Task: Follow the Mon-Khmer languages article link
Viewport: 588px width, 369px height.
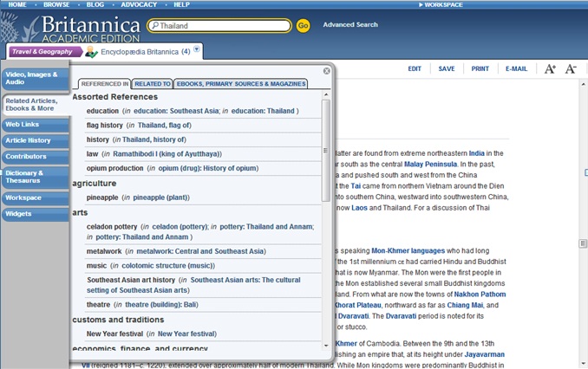Action: tap(408, 250)
